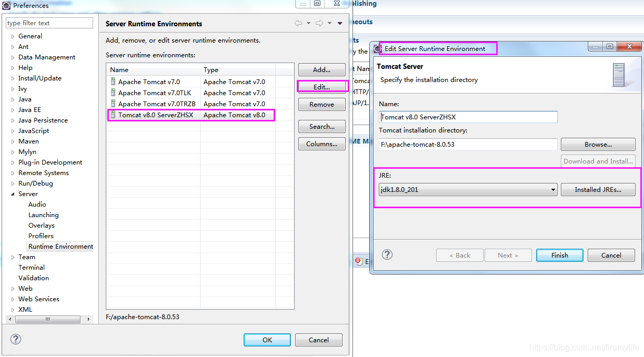Click Cancel in Preferences dialog
This screenshot has width=644, height=357.
(319, 340)
